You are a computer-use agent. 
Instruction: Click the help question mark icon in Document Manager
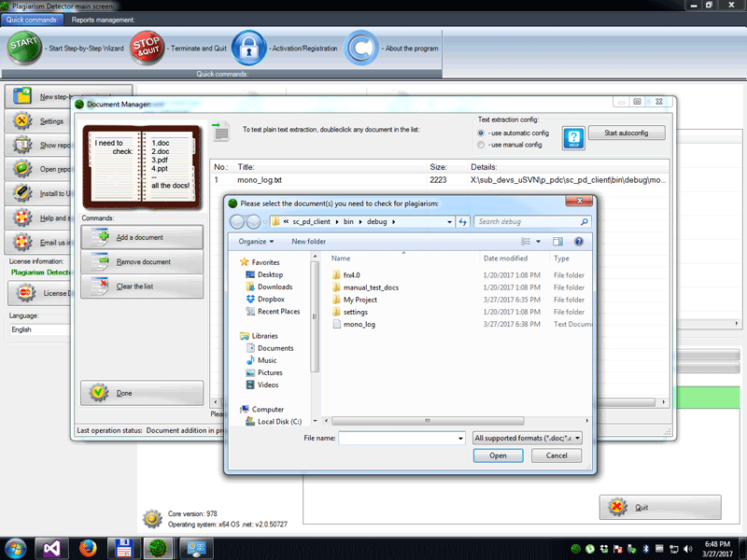coord(573,138)
